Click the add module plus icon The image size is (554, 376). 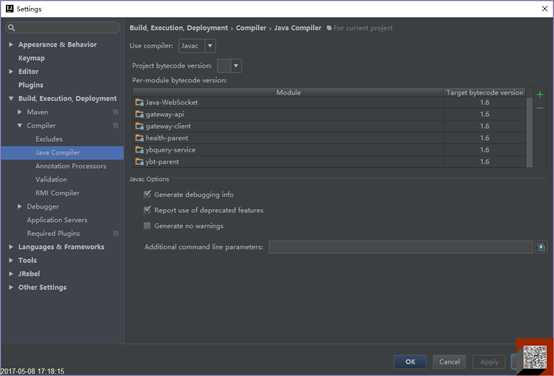(x=540, y=94)
